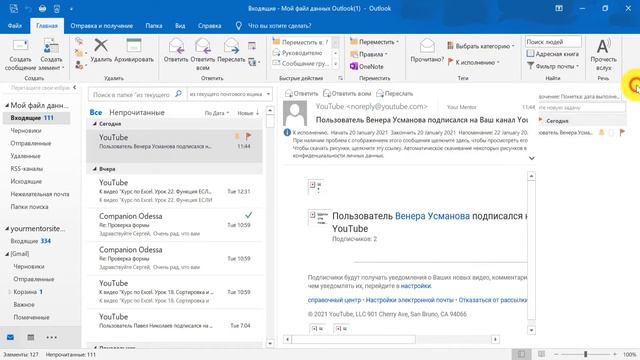Click the search magnifier in folder search
The height and width of the screenshot is (360, 640).
[178, 94]
